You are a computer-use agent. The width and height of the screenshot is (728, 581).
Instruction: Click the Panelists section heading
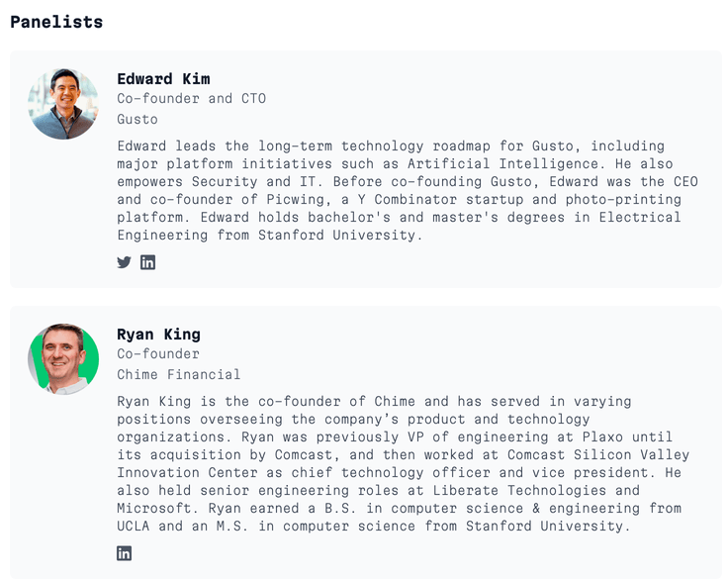point(56,21)
